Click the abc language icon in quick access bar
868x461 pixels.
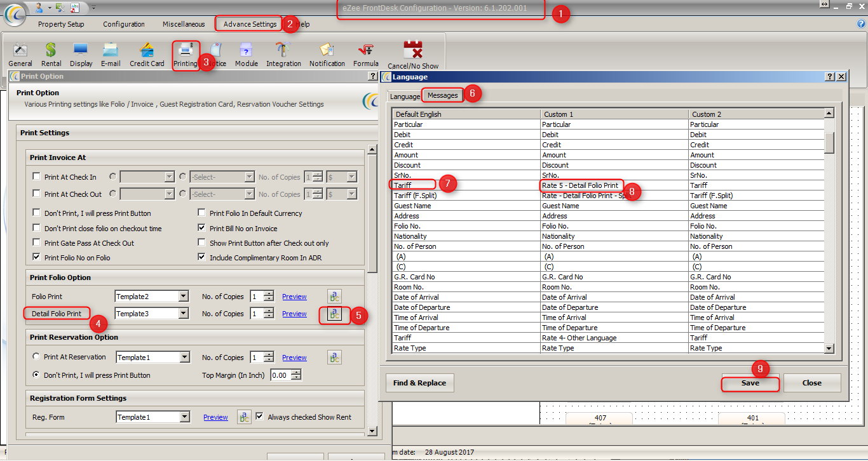pyautogui.click(x=75, y=7)
